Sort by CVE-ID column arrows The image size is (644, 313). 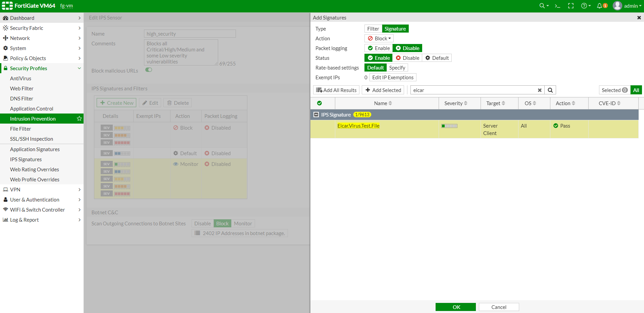[x=618, y=103]
